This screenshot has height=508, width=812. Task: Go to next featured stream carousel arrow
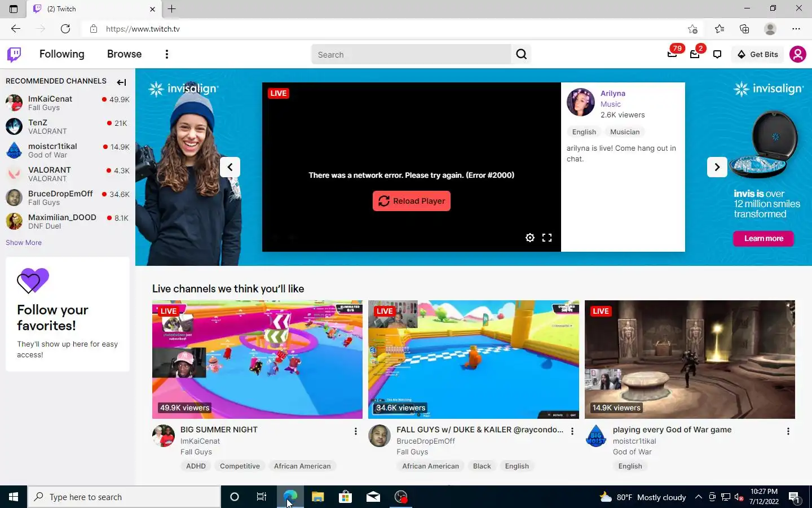[x=717, y=167]
